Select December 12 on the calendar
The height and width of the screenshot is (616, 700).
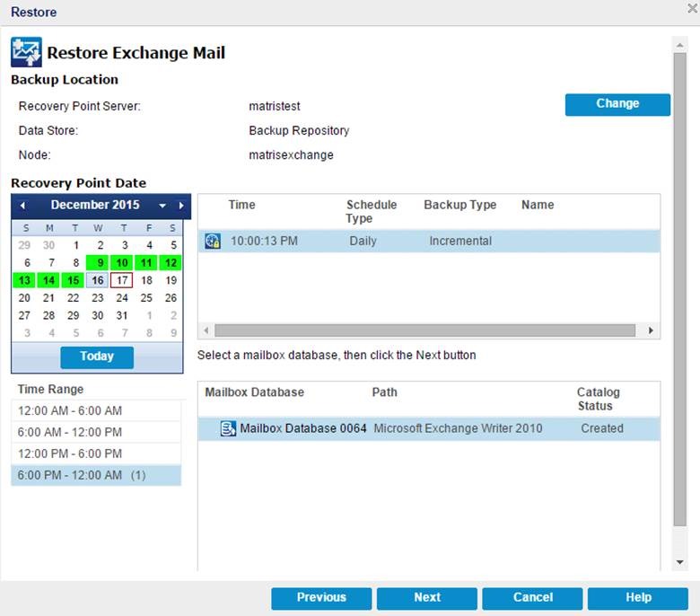click(171, 263)
